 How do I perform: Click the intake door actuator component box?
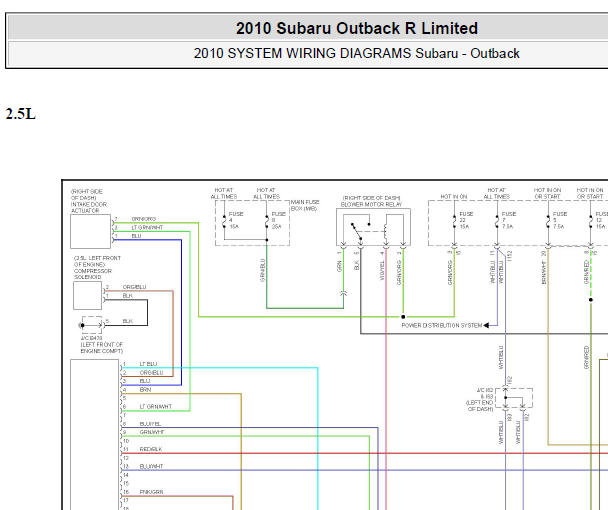pos(90,231)
